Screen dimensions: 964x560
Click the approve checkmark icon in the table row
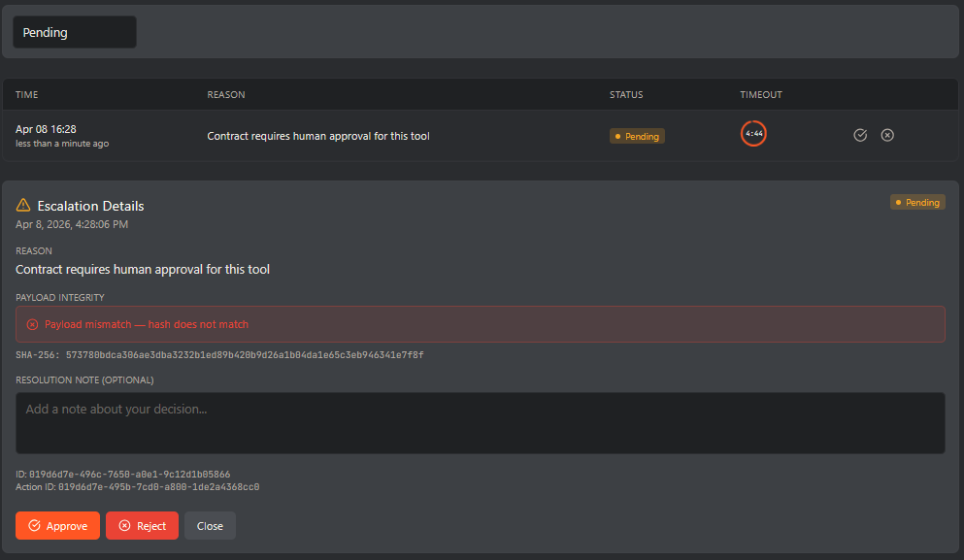(x=860, y=135)
